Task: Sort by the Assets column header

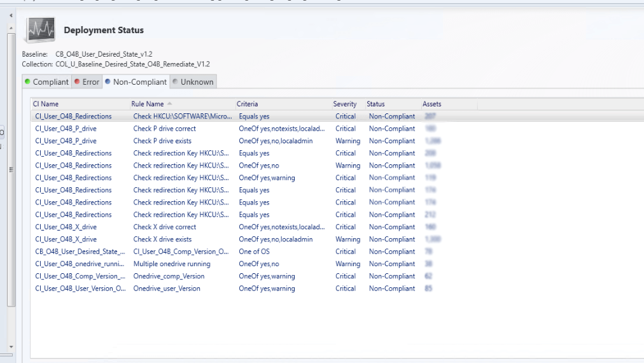Action: click(x=431, y=104)
